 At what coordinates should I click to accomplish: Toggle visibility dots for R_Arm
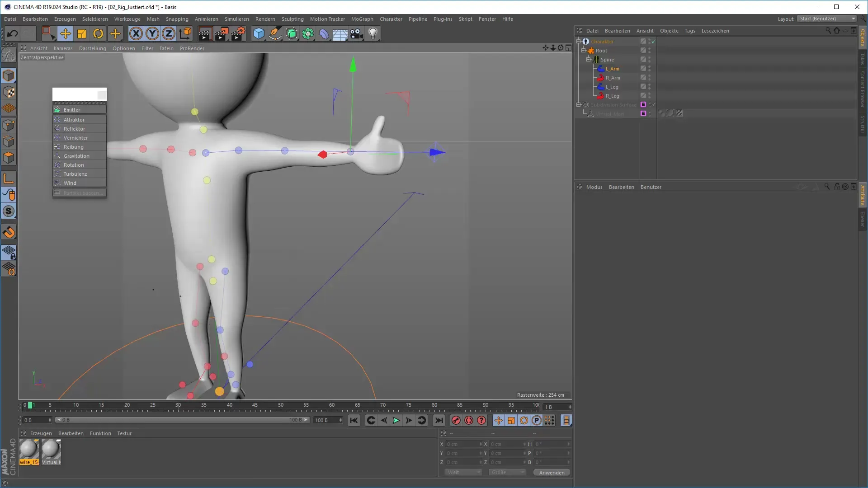[650, 77]
